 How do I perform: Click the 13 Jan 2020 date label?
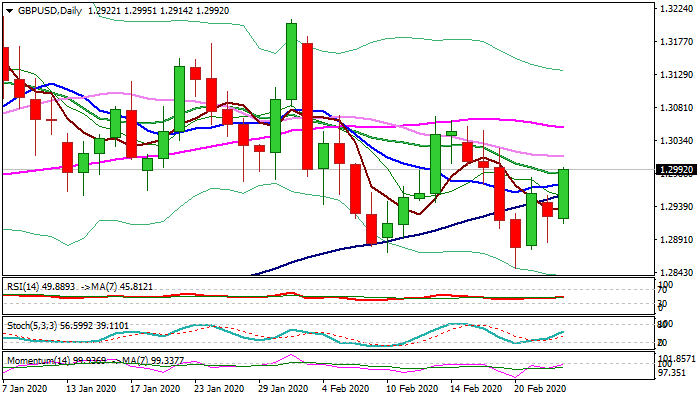(91, 388)
